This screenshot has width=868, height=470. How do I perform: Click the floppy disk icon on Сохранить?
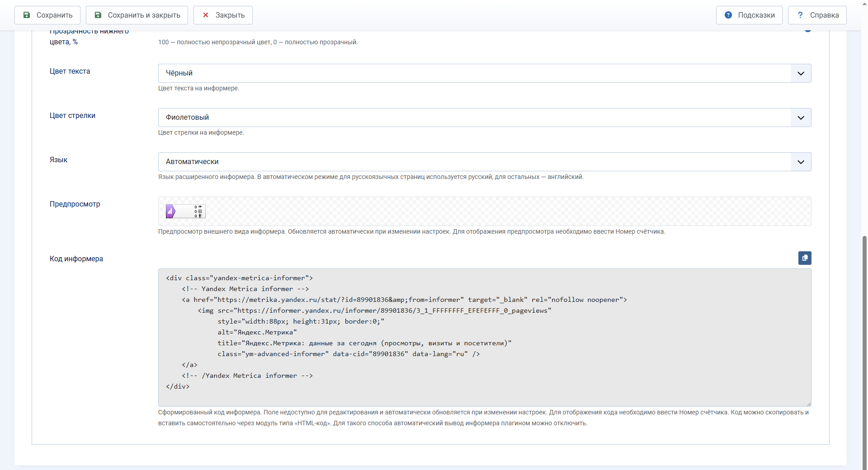[x=27, y=15]
